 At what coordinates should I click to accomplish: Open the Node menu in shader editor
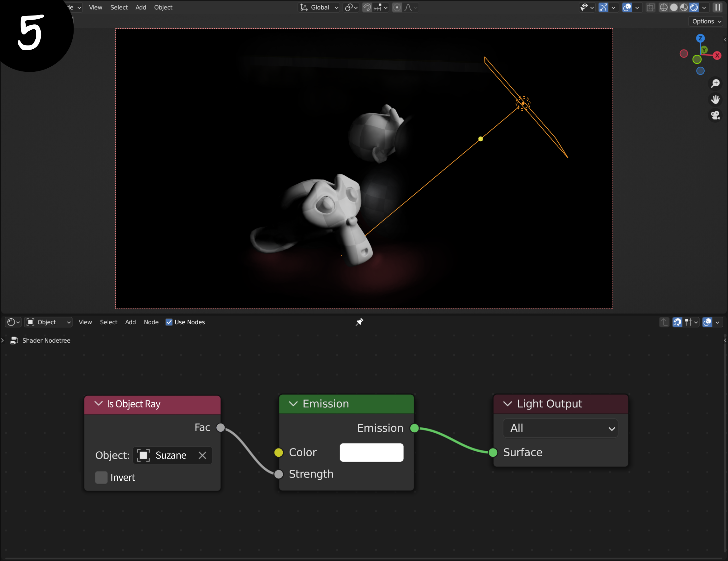pyautogui.click(x=151, y=322)
